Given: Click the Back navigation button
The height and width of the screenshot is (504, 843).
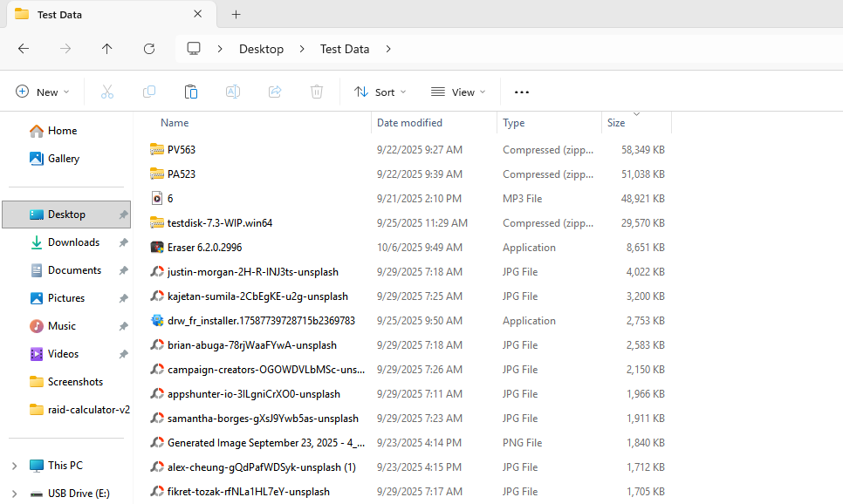Looking at the screenshot, I should click(x=24, y=49).
